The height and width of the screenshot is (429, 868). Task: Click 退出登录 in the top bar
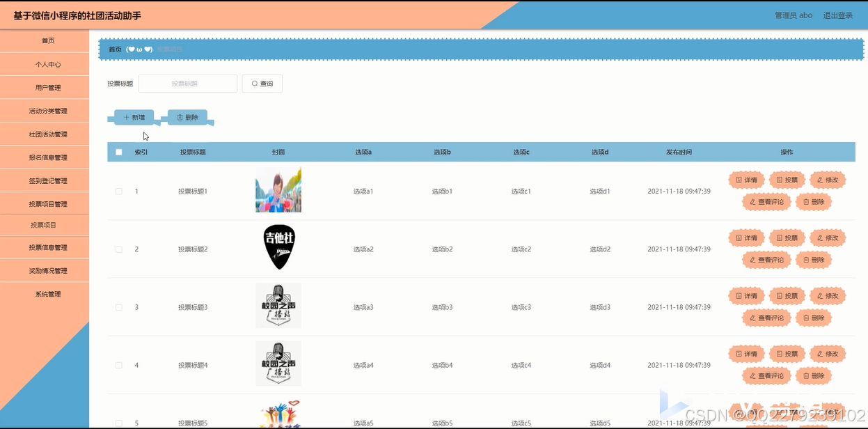[837, 14]
